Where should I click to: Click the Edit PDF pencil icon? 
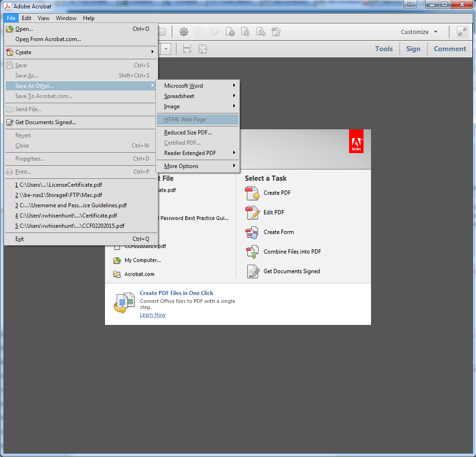tap(252, 212)
